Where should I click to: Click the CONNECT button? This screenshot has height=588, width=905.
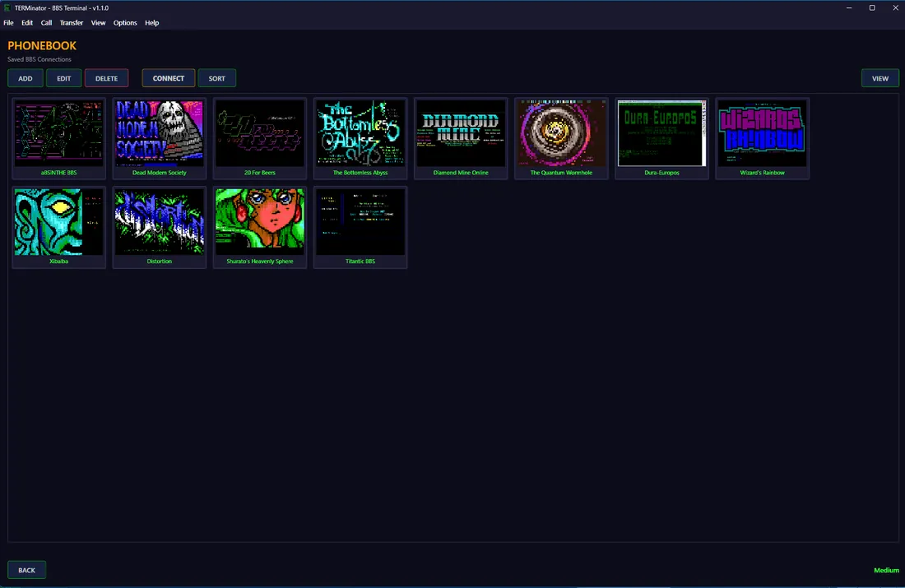pos(169,78)
